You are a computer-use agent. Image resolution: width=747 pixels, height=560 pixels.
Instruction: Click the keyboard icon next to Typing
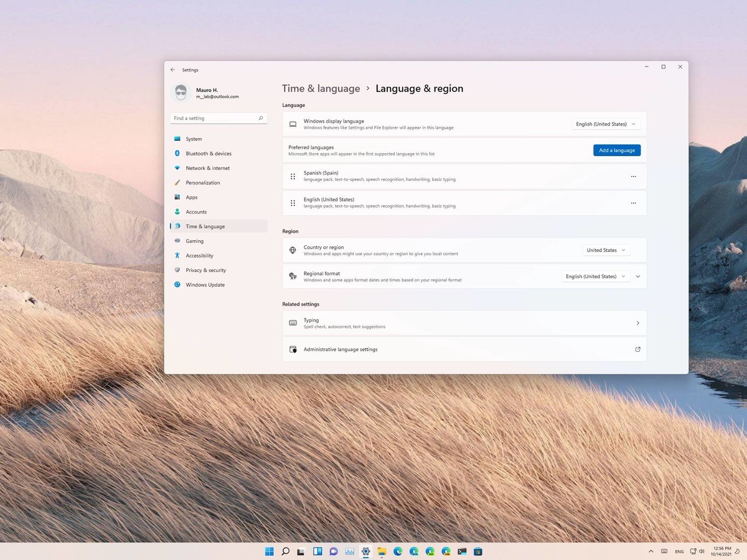tap(293, 323)
